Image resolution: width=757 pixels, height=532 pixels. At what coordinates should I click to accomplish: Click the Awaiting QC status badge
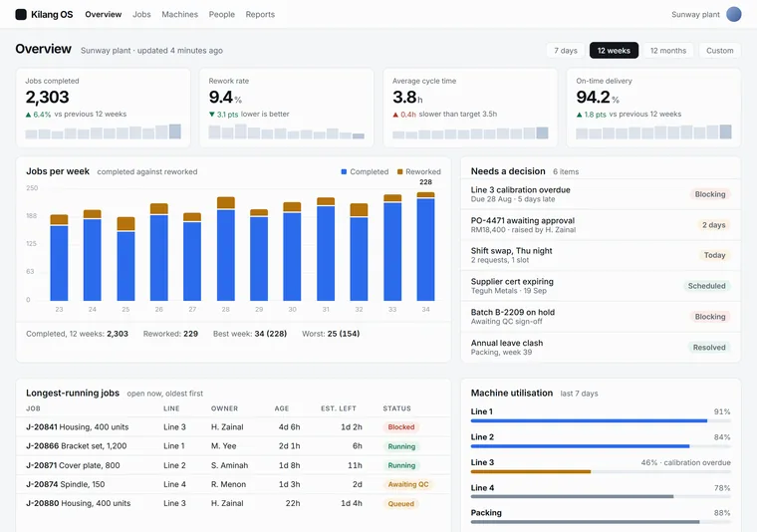408,485
